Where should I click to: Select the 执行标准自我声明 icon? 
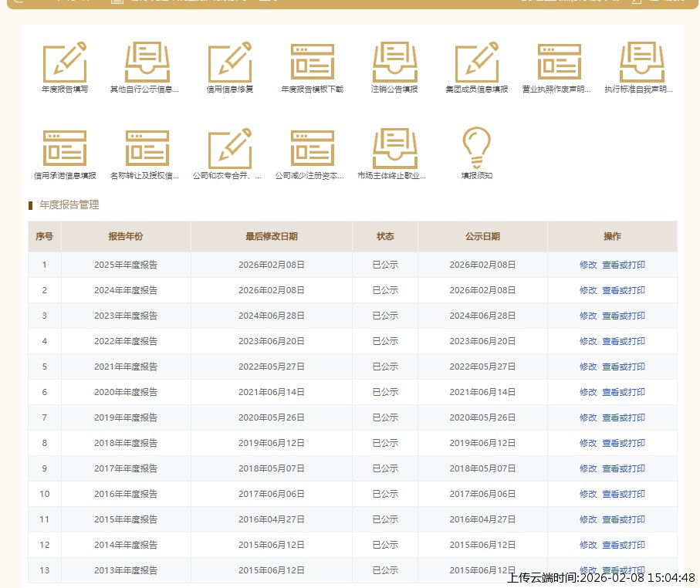click(641, 63)
